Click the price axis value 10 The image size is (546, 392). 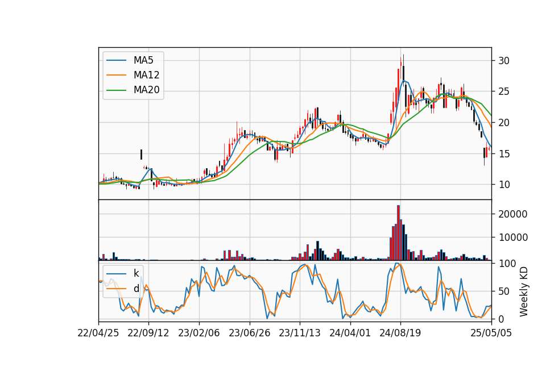click(x=504, y=185)
